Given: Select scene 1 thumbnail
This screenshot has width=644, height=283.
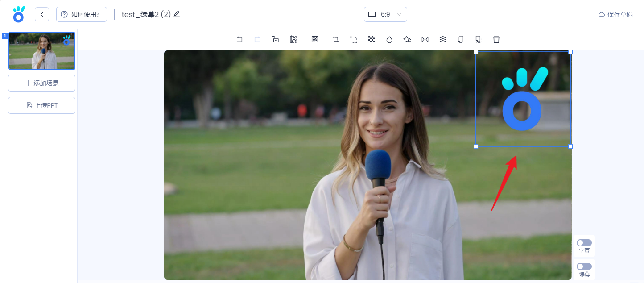Looking at the screenshot, I should [x=42, y=51].
